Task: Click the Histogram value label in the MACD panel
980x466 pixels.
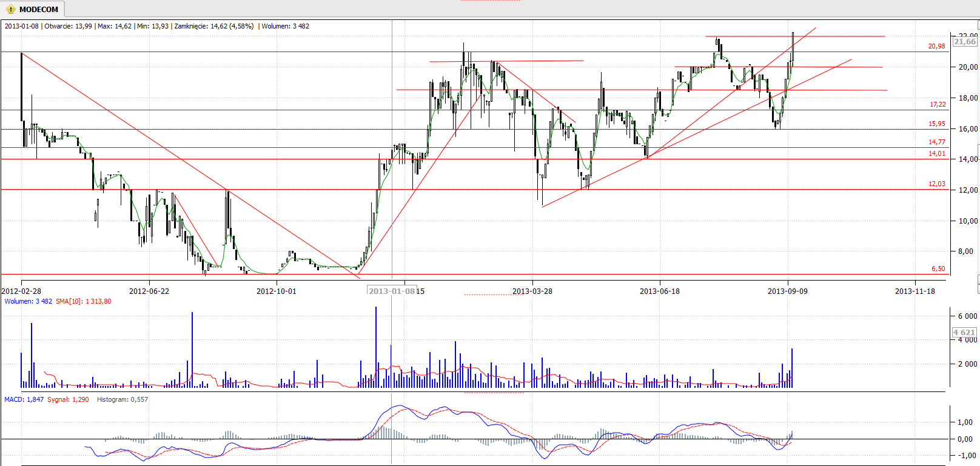Action: tap(122, 399)
